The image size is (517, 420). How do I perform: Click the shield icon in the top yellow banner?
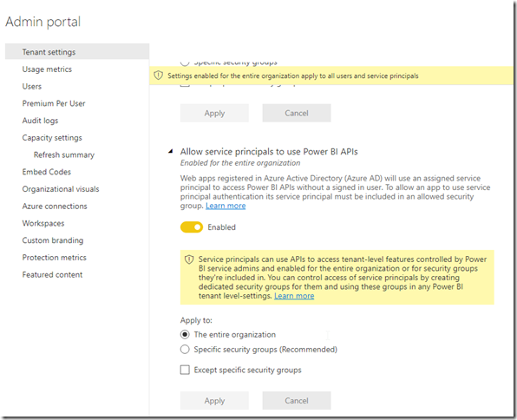[158, 75]
